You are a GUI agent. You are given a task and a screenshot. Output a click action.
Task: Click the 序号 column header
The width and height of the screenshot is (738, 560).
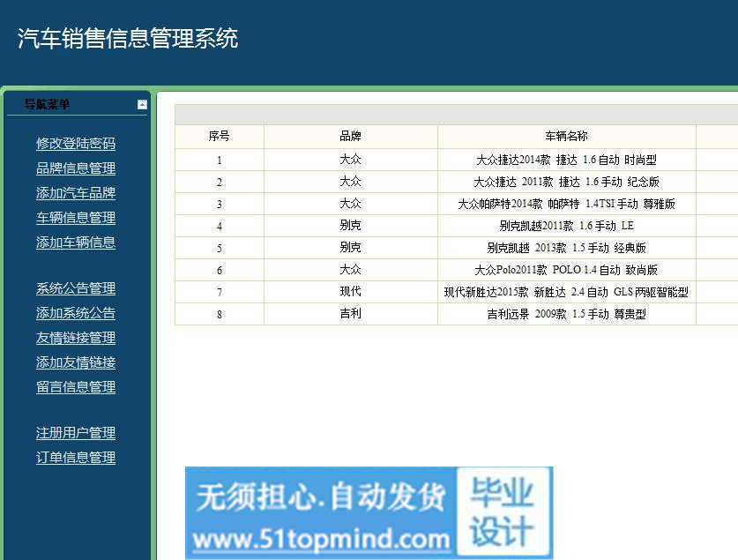pos(220,137)
